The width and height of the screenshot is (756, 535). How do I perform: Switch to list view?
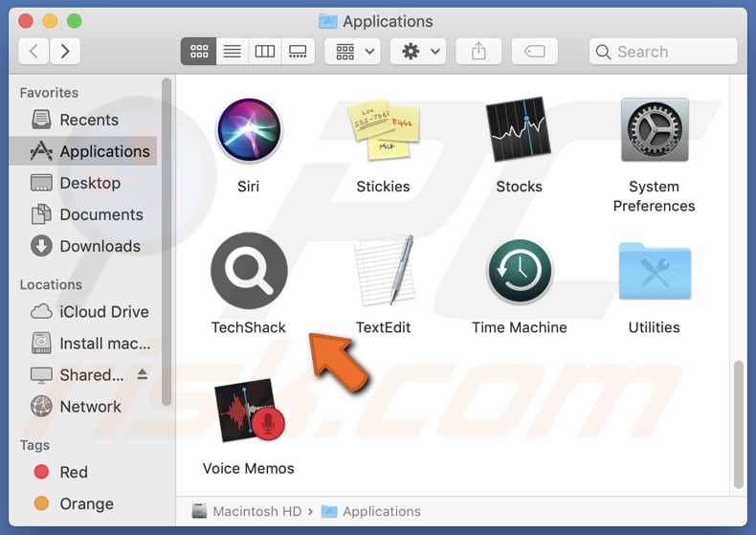[233, 51]
